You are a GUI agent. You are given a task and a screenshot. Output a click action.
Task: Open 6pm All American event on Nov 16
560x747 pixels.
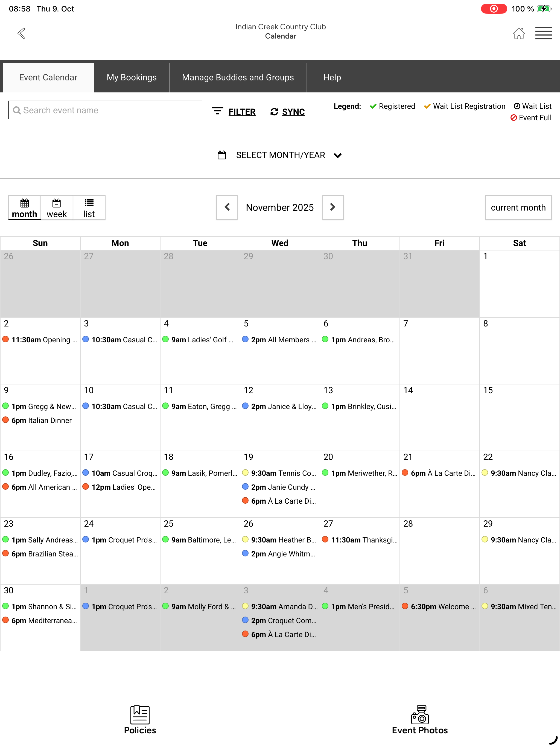(40, 487)
